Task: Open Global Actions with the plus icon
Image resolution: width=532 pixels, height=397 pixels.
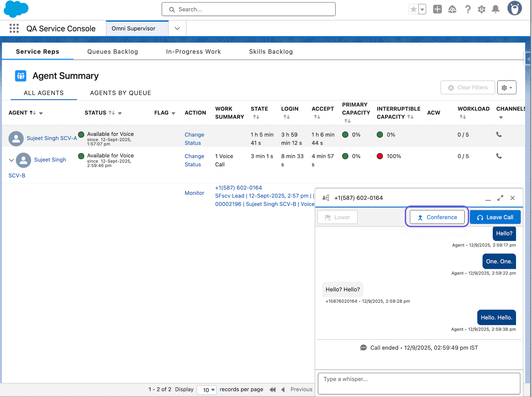Action: point(437,9)
